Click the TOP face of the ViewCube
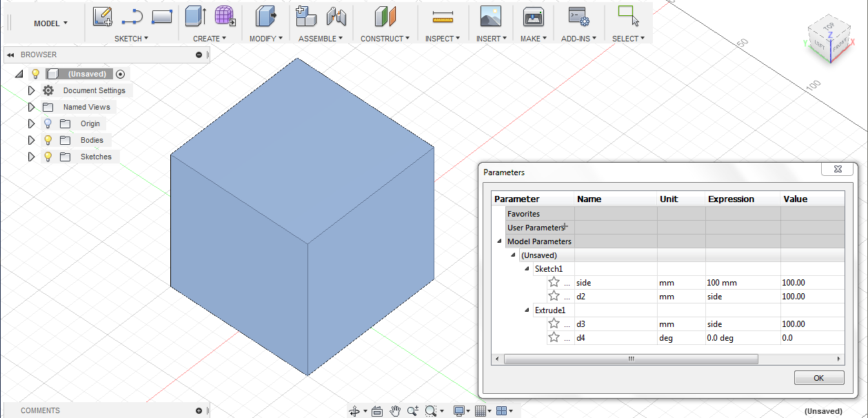Screen dimensions: 868x418 829,27
